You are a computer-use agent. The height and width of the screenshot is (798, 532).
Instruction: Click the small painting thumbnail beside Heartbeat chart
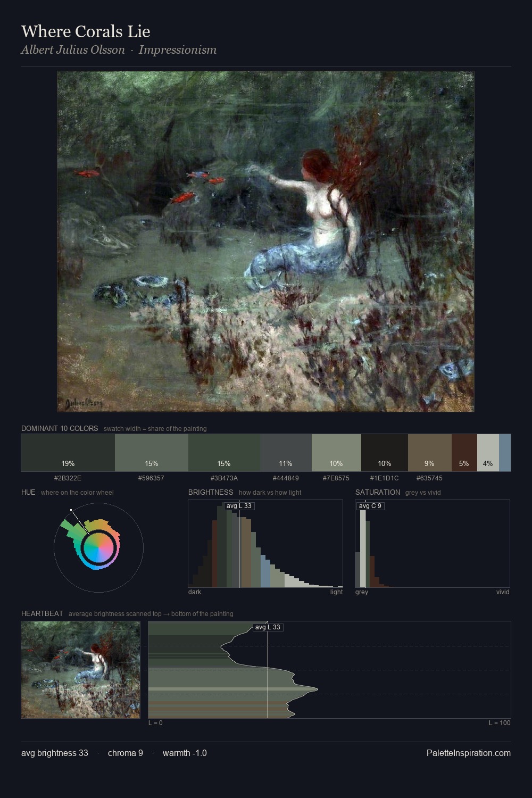click(x=81, y=670)
